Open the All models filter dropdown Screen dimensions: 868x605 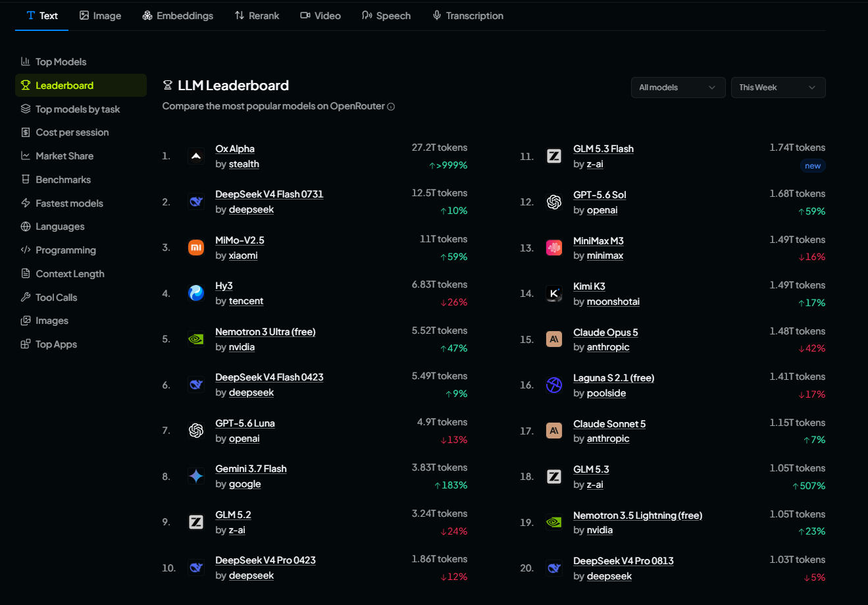click(x=678, y=88)
